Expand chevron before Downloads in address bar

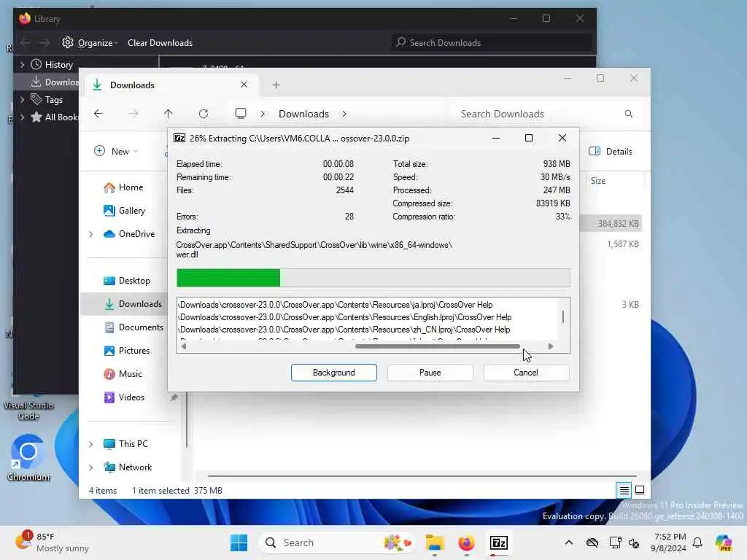(x=263, y=114)
